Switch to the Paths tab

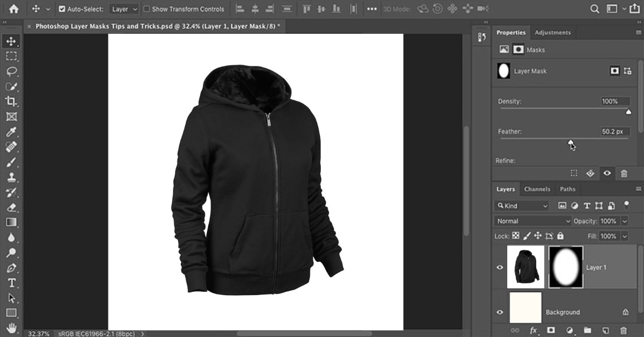pos(567,189)
